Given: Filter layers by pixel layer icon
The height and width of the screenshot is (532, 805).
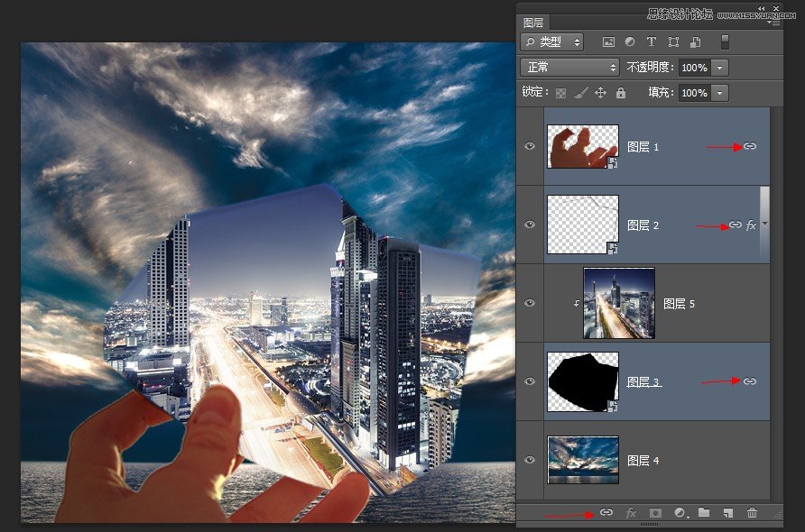Looking at the screenshot, I should click(x=608, y=42).
